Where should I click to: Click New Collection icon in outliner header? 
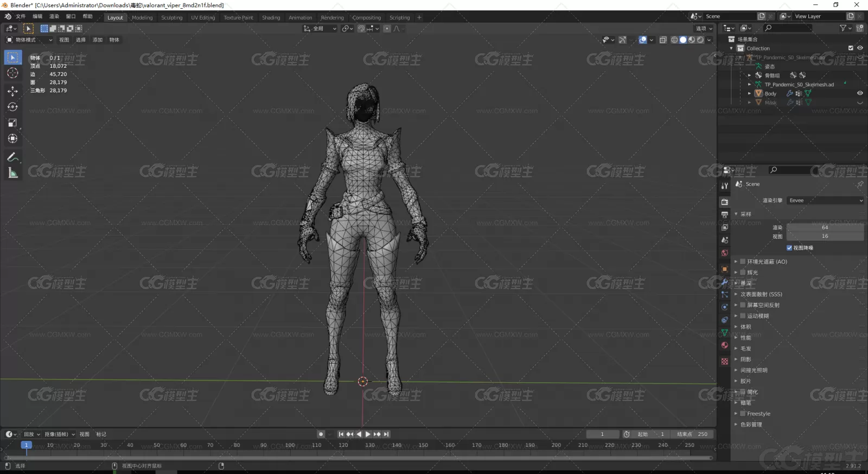tap(860, 28)
